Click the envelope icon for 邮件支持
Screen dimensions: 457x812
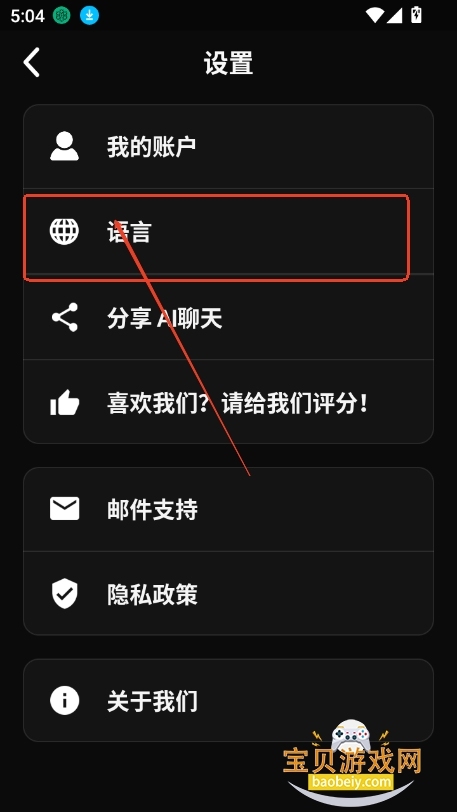tap(64, 509)
